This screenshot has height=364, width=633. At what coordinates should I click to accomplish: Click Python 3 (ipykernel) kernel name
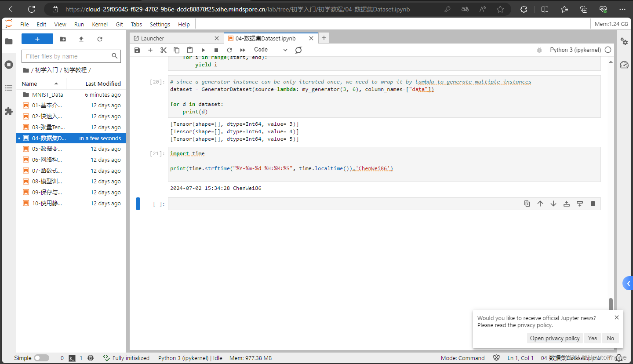(x=575, y=50)
